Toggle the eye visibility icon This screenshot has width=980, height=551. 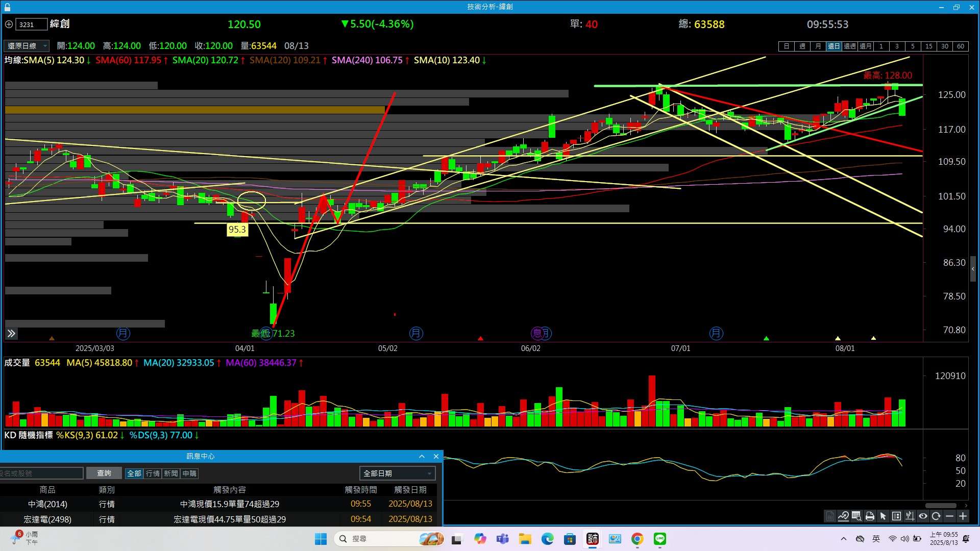pyautogui.click(x=923, y=516)
